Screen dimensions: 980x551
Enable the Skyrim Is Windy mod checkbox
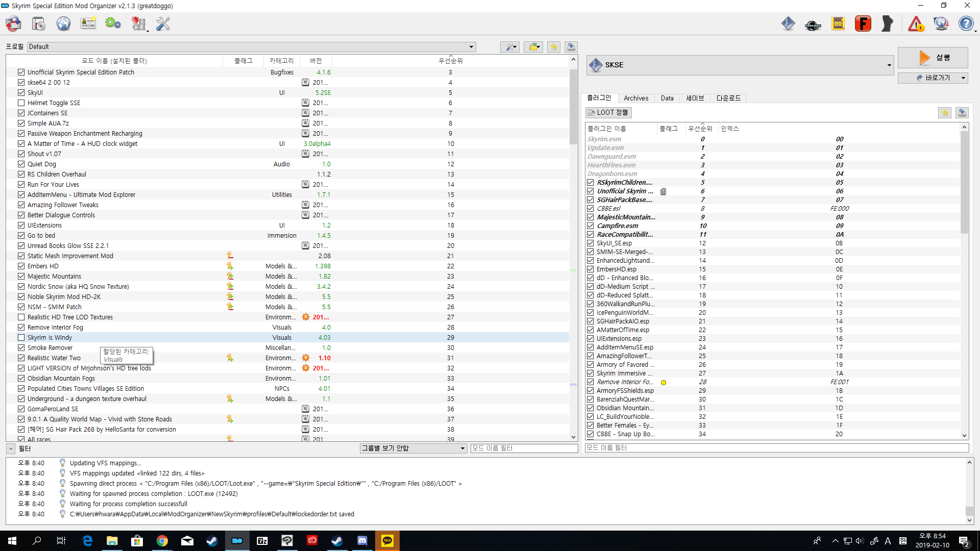pyautogui.click(x=21, y=337)
